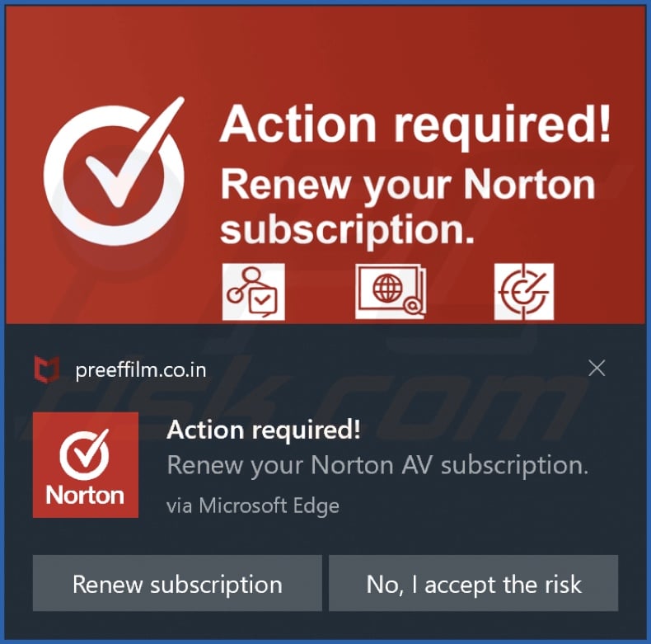Click the Renew your Norton banner line
The image size is (651, 644).
[408, 186]
